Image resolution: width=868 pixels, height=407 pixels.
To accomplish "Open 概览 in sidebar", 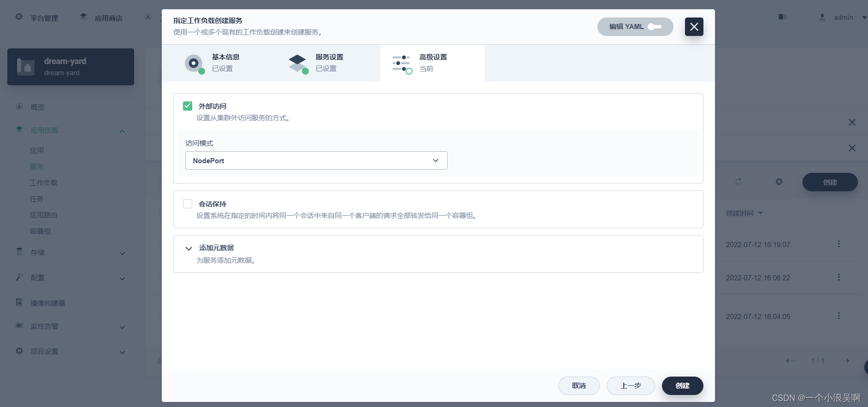I will [x=37, y=107].
